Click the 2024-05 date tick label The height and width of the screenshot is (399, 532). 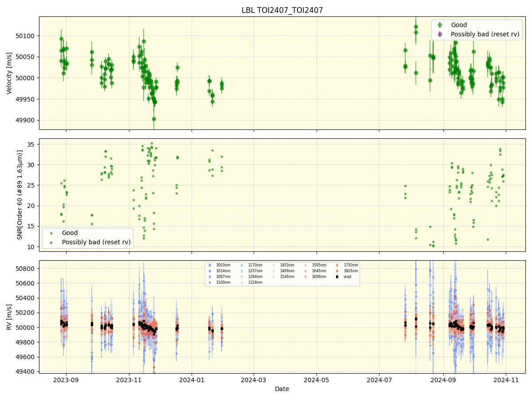click(317, 379)
